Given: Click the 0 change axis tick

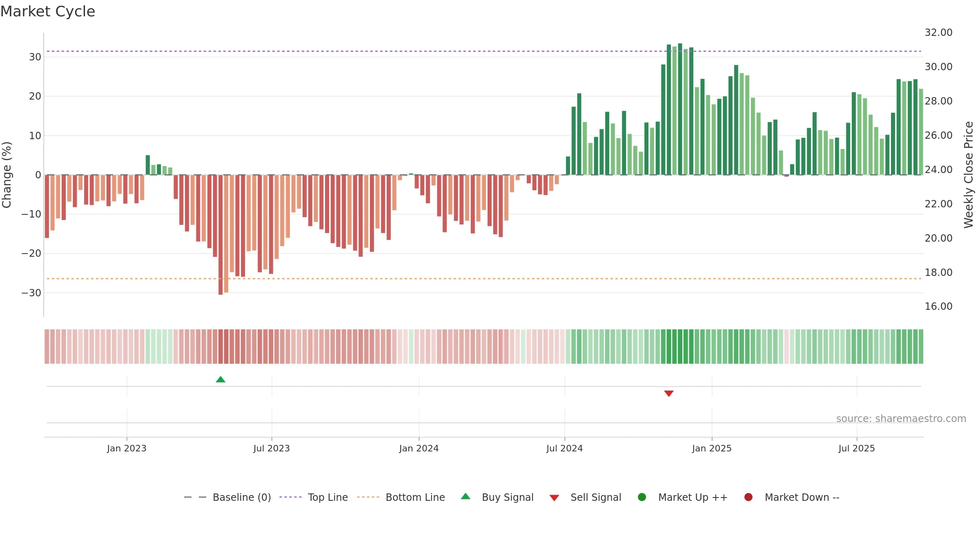Looking at the screenshot, I should pyautogui.click(x=38, y=175).
